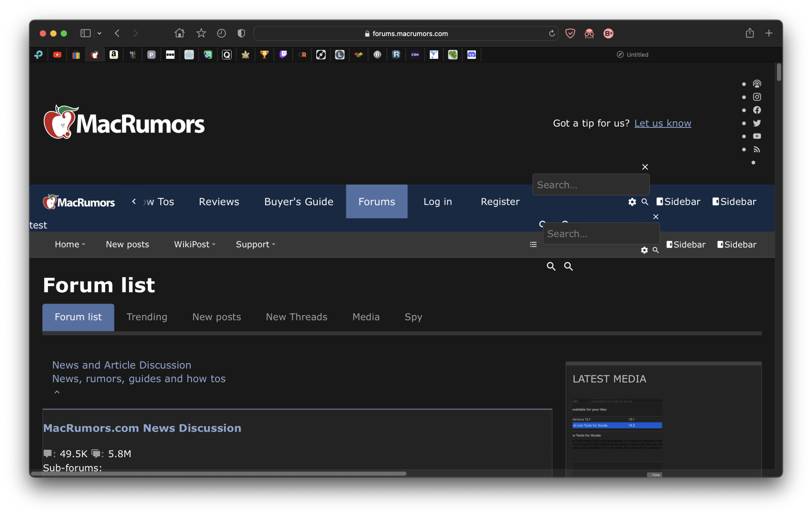
Task: Click the bookmark star icon in toolbar
Action: point(201,33)
